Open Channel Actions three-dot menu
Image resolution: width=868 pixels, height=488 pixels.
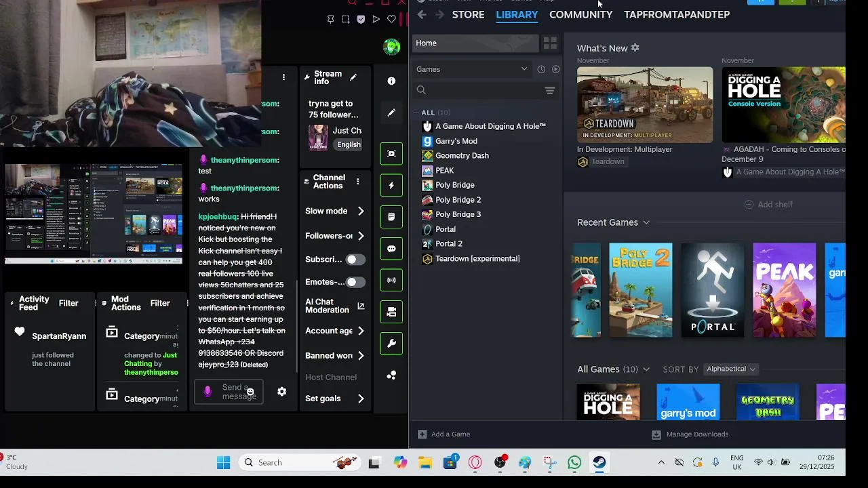(x=357, y=182)
